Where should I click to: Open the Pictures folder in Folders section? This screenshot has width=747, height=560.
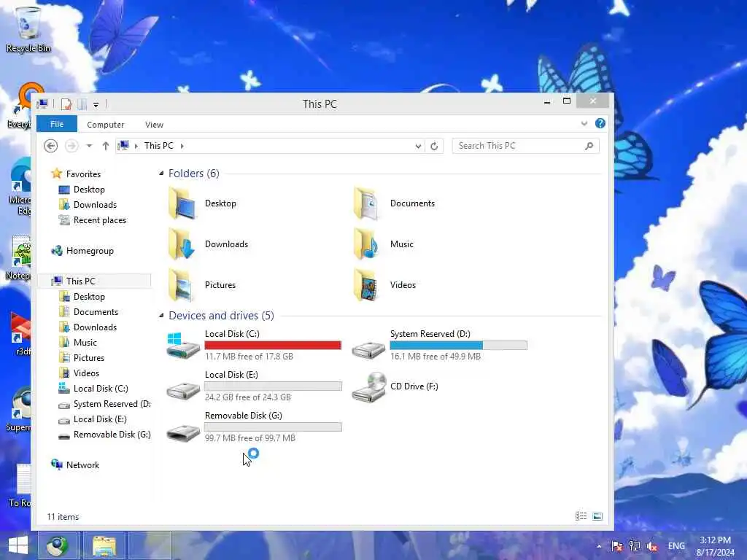point(182,285)
